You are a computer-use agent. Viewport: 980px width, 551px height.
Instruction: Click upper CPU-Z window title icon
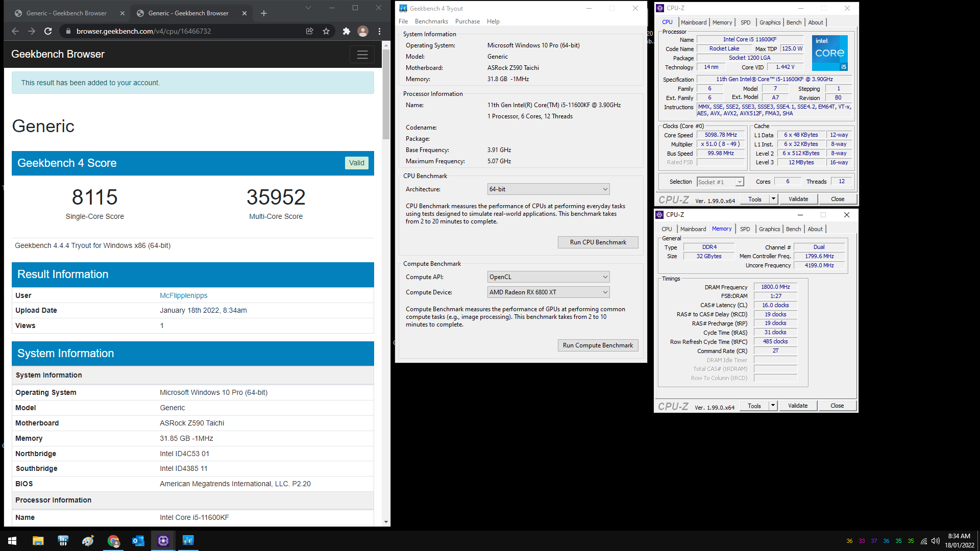(x=660, y=8)
